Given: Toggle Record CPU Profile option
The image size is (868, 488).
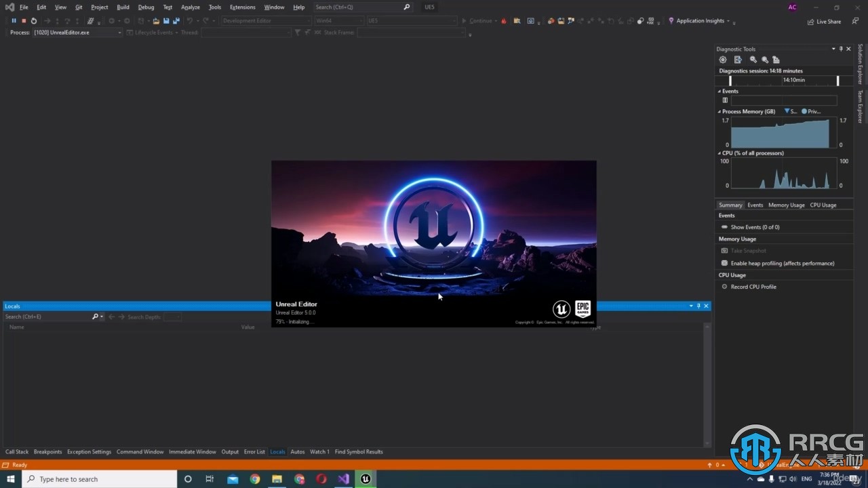Looking at the screenshot, I should (x=749, y=287).
